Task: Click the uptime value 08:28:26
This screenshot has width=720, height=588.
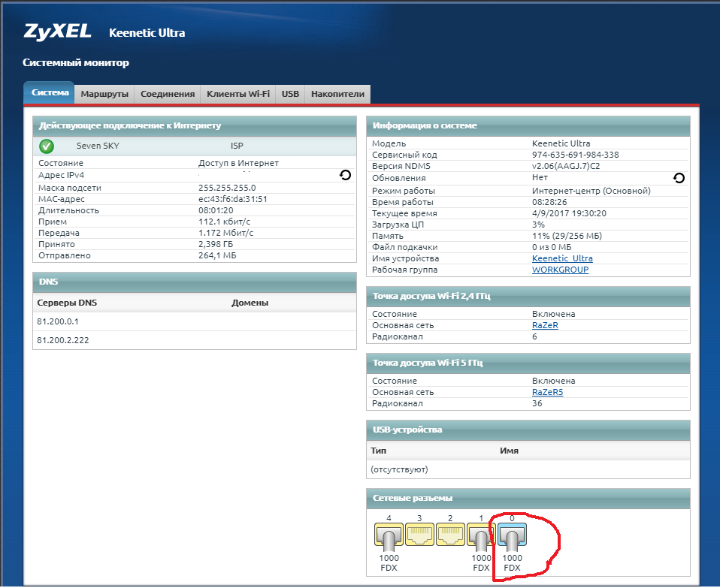Action: point(549,202)
